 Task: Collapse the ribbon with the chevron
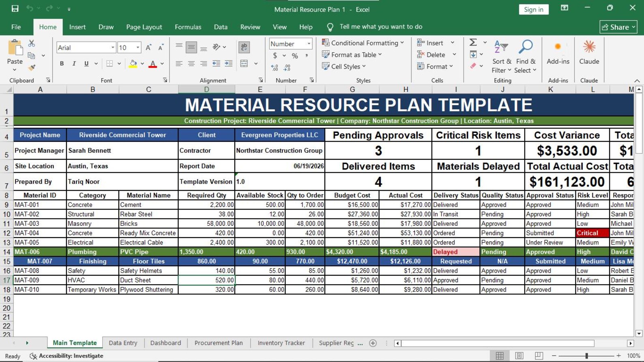coord(637,81)
